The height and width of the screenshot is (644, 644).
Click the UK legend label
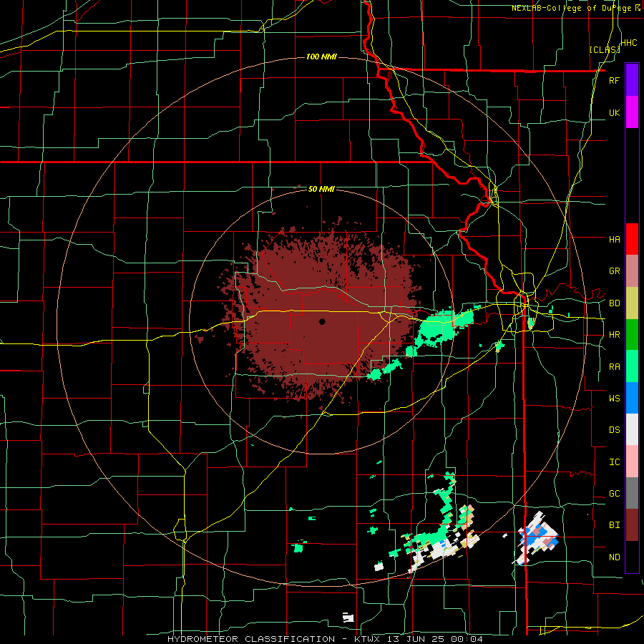point(614,112)
